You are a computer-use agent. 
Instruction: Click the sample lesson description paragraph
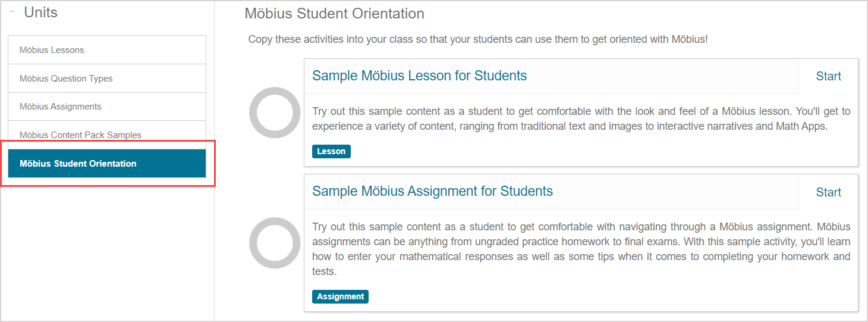tap(581, 119)
